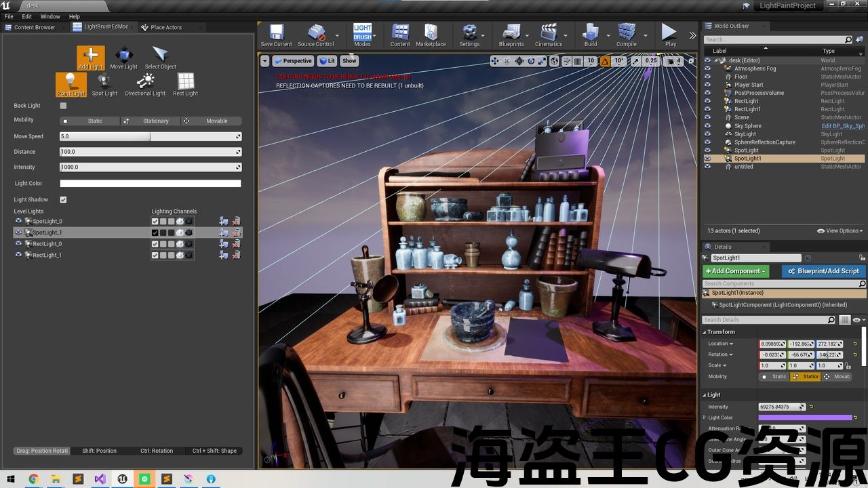Expand the View Options dropdown
Viewport: 868px width, 488px height.
(840, 231)
